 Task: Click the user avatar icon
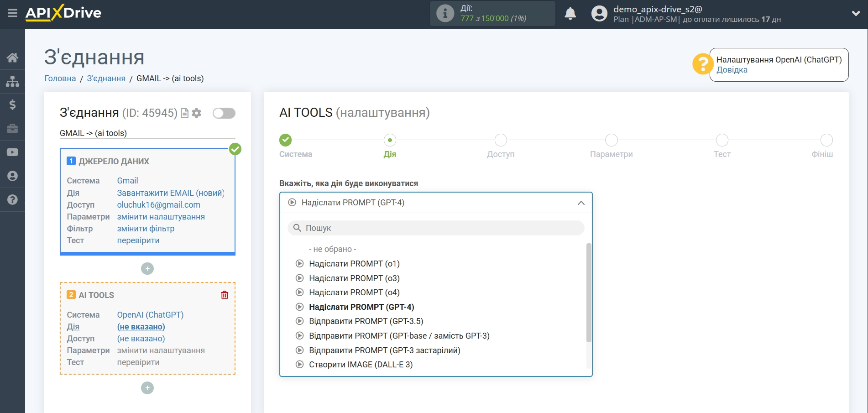[x=599, y=14]
